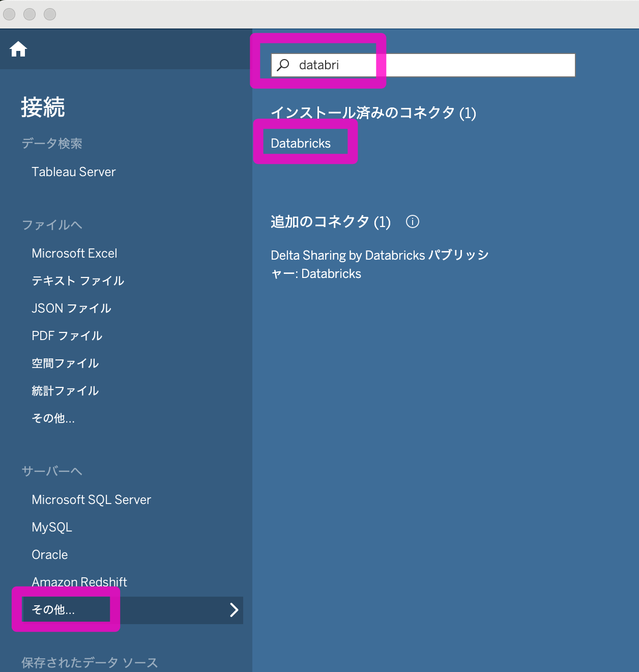
Task: Open テキスト ファイル connection
Action: tap(78, 281)
